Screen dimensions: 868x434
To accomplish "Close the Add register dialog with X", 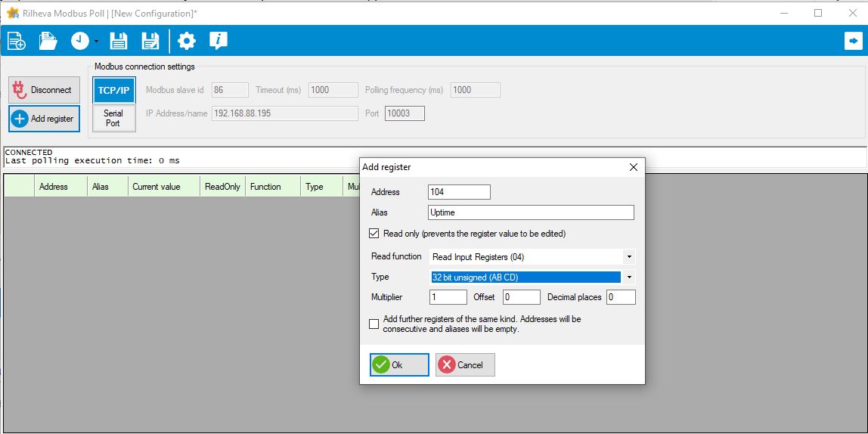I will (x=634, y=167).
